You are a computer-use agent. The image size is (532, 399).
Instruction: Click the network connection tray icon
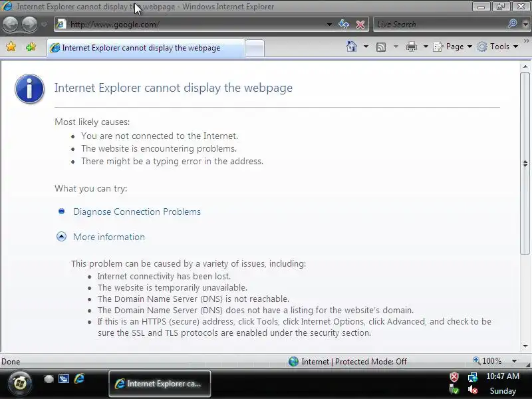click(x=473, y=376)
